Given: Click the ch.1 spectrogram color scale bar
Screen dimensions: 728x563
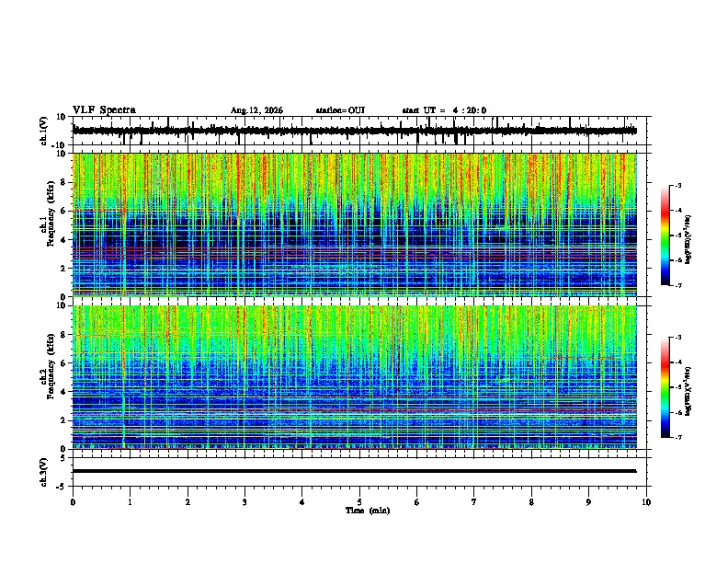Looking at the screenshot, I should 665,236.
